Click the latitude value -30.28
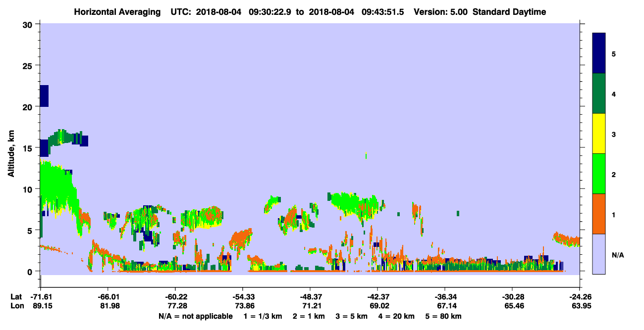 coord(512,296)
